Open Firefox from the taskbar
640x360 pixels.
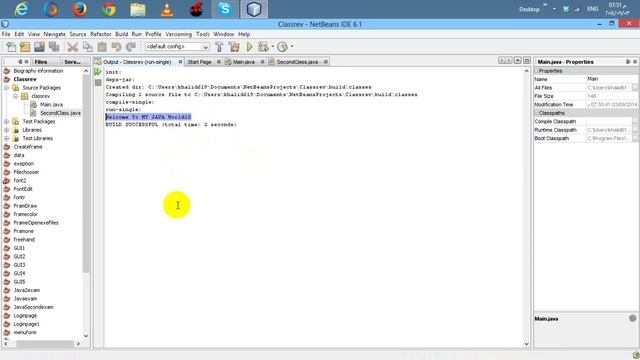(80, 9)
